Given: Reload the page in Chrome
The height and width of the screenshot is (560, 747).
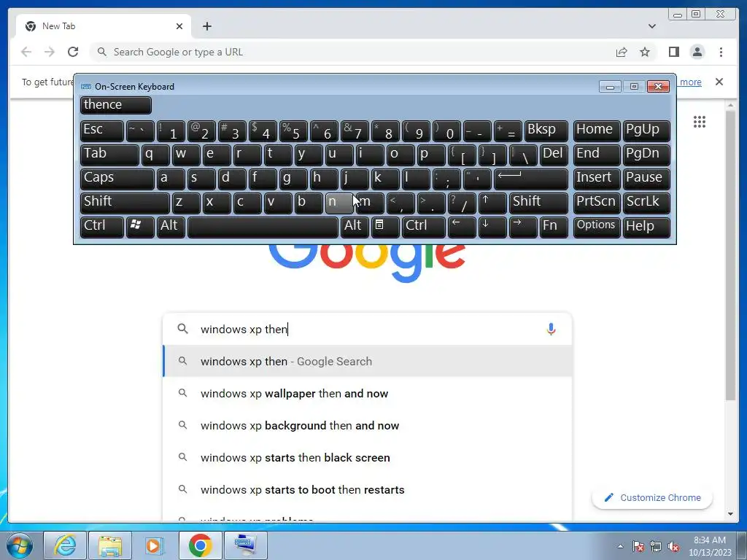Looking at the screenshot, I should coord(73,52).
